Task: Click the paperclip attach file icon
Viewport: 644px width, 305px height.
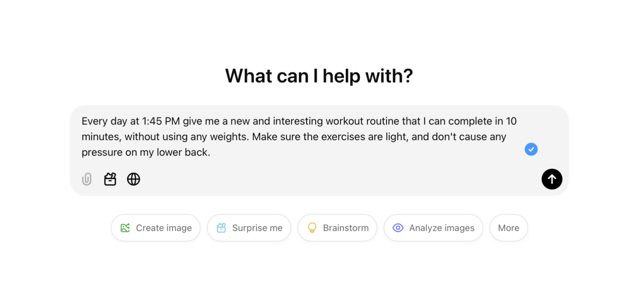Action: point(87,179)
